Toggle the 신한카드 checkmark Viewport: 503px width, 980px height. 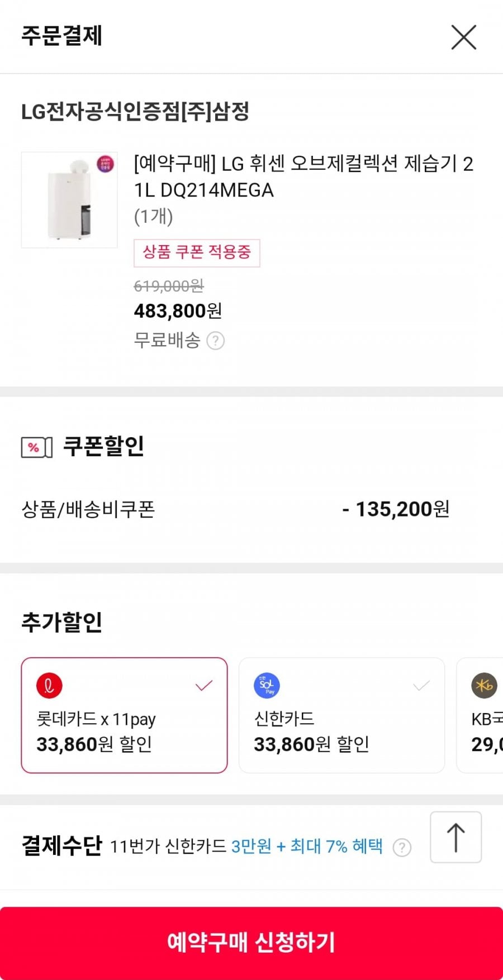click(421, 685)
